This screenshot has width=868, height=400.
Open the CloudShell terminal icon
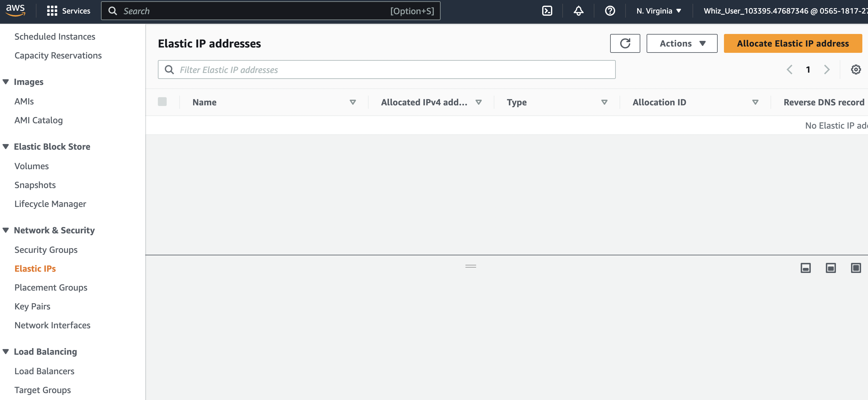point(547,11)
